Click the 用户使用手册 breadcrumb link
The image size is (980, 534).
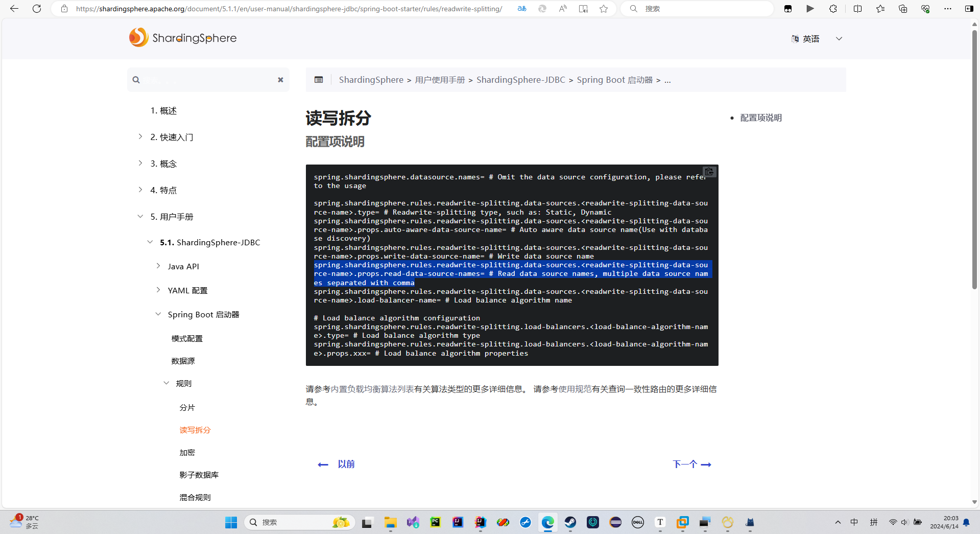[x=440, y=80]
